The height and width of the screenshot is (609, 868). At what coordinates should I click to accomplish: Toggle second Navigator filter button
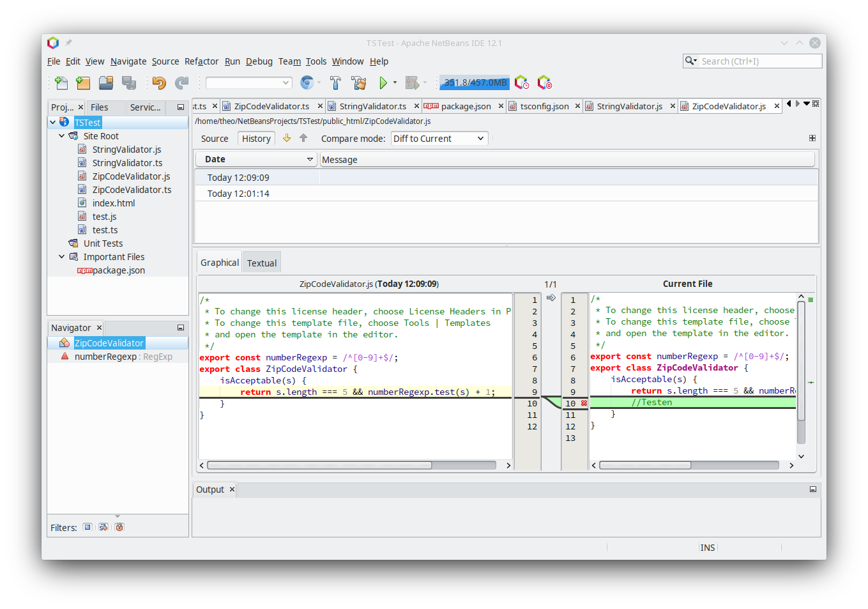pos(103,527)
